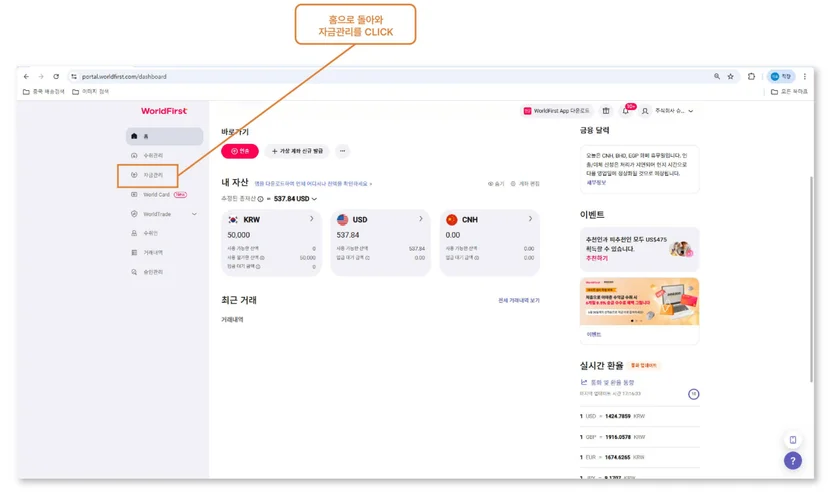Screen dimensions: 828x493
Task: Open the Chrome profile avatar button
Action: (781, 77)
